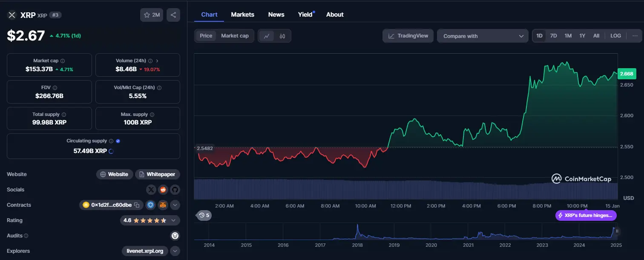Open the Markets tab
644x260 pixels.
click(x=243, y=14)
